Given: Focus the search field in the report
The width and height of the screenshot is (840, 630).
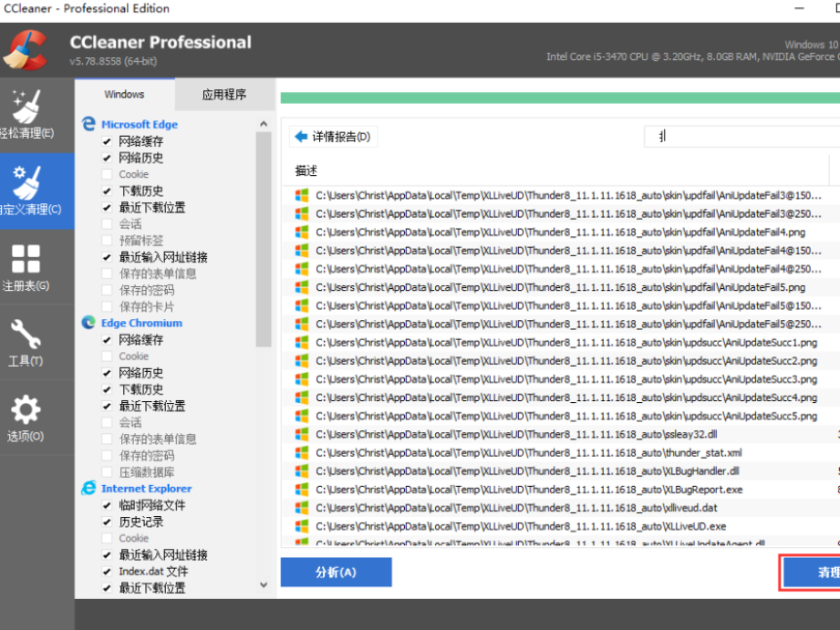Looking at the screenshot, I should pos(742,137).
